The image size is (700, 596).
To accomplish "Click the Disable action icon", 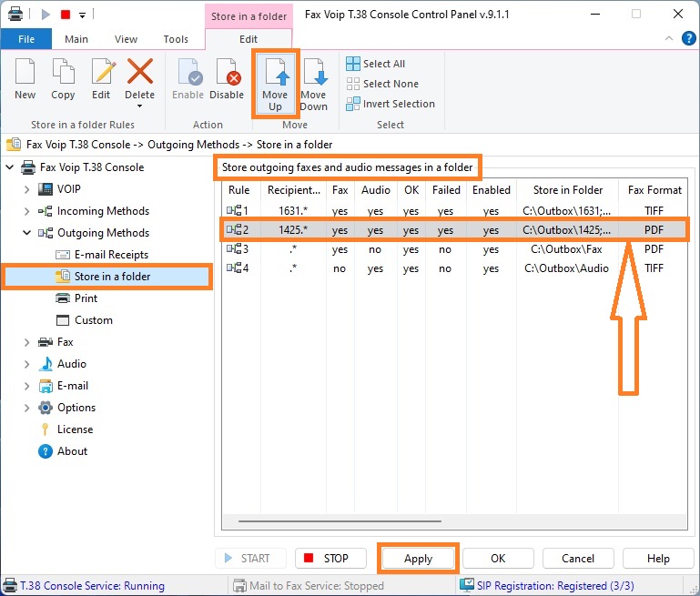I will click(228, 71).
